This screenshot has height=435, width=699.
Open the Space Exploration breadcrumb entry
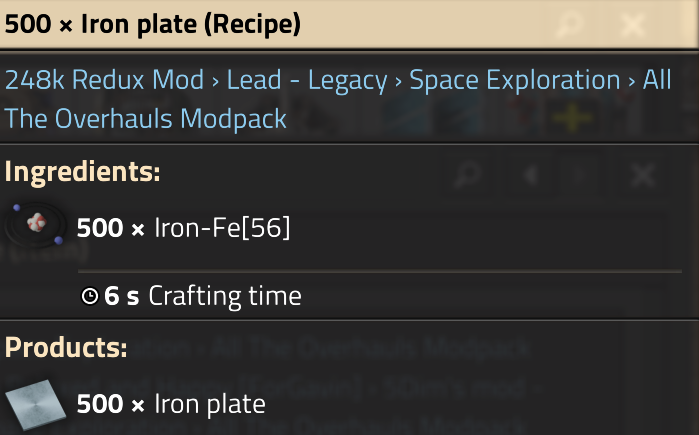pos(515,80)
